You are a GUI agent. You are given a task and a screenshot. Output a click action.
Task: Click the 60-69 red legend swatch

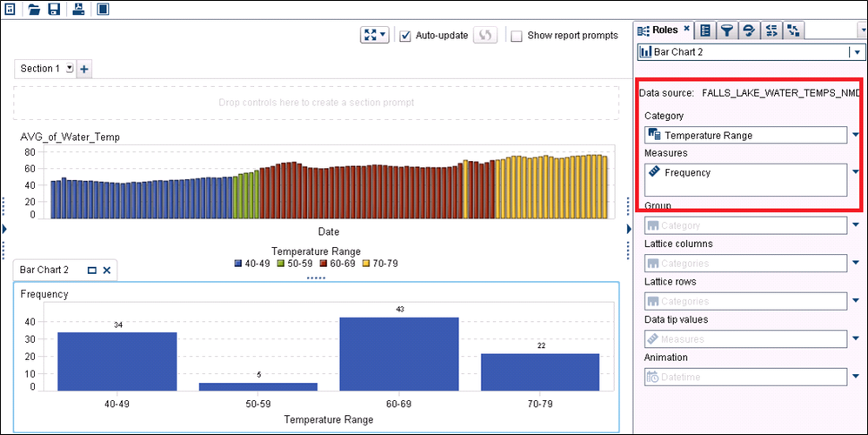(323, 264)
